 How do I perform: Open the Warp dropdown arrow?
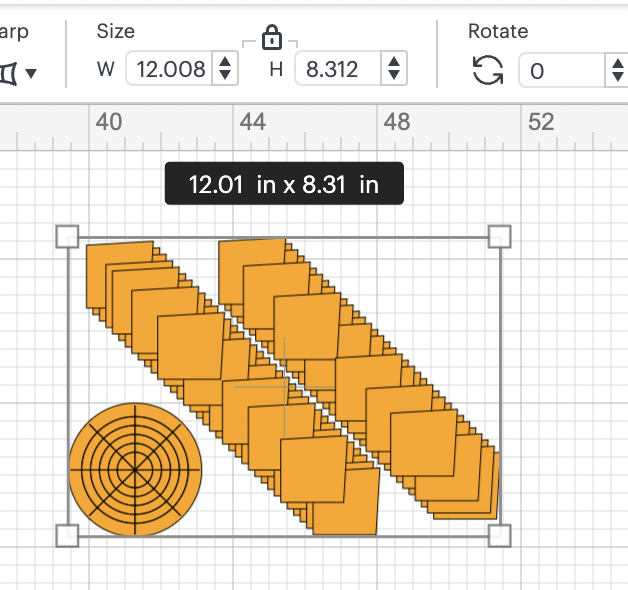31,73
